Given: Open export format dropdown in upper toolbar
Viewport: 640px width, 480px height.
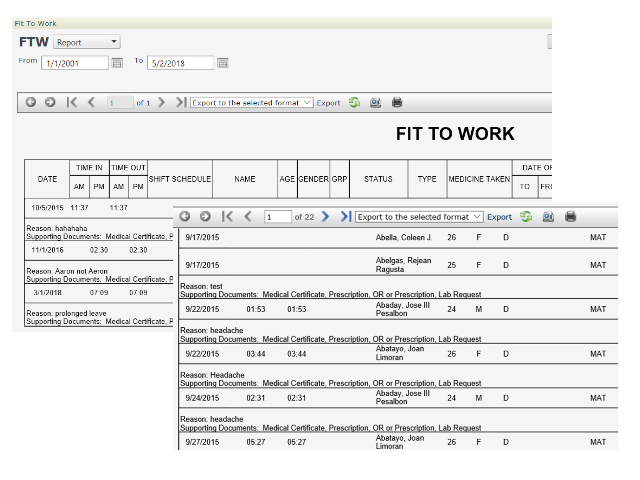Looking at the screenshot, I should (251, 102).
